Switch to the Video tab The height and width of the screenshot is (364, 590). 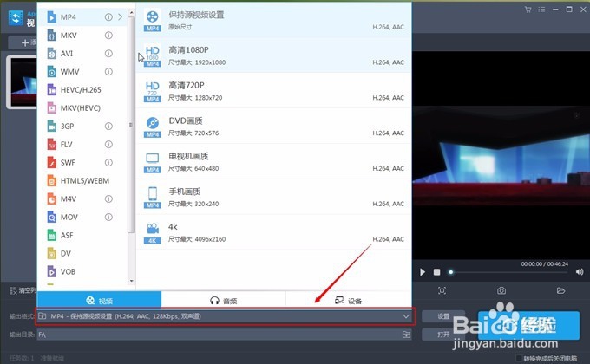coord(99,300)
